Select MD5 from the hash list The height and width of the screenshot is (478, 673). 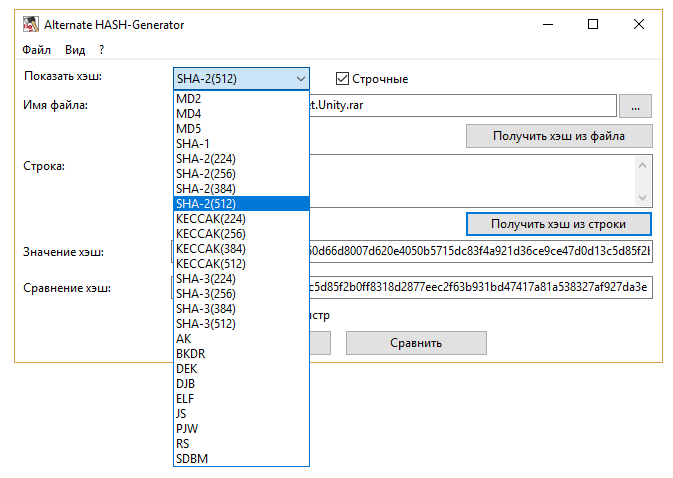pyautogui.click(x=189, y=128)
